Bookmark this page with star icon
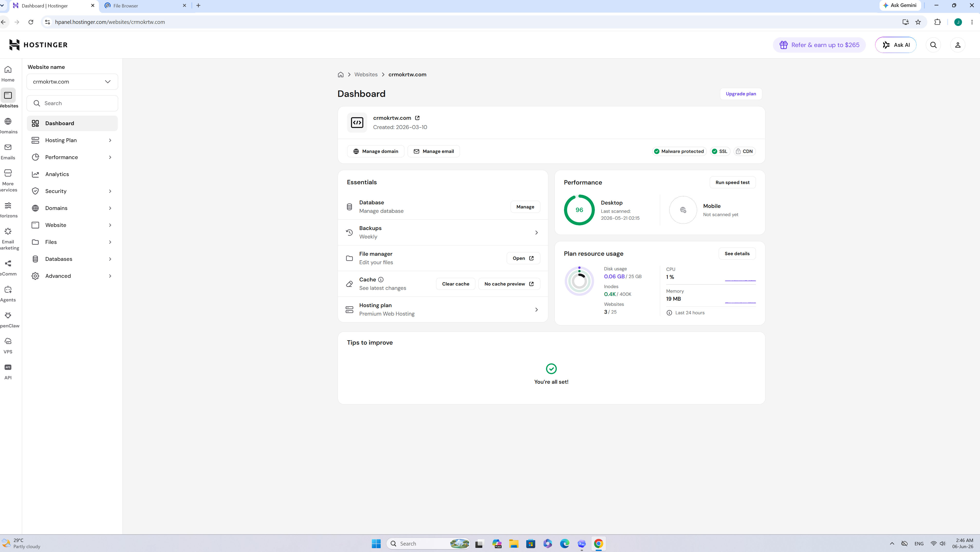980x552 pixels. (x=918, y=22)
